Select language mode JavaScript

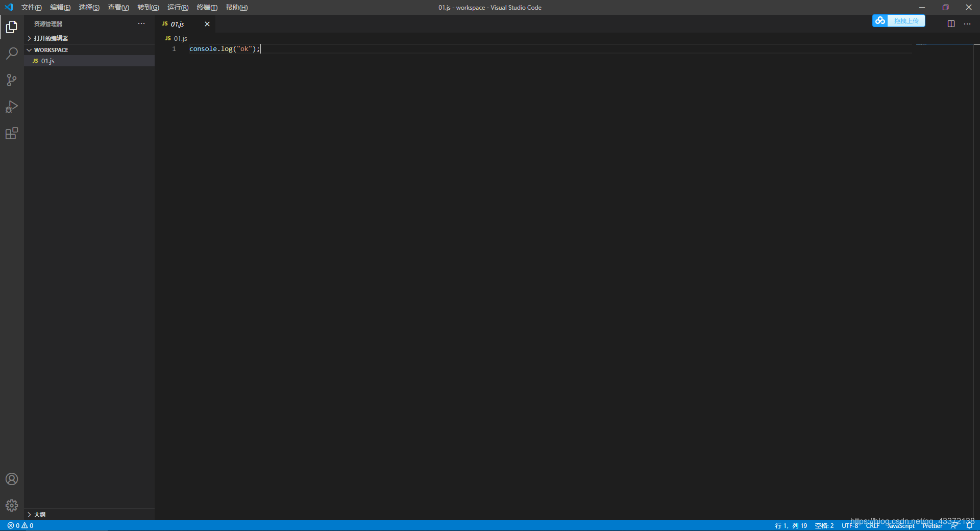pos(900,525)
